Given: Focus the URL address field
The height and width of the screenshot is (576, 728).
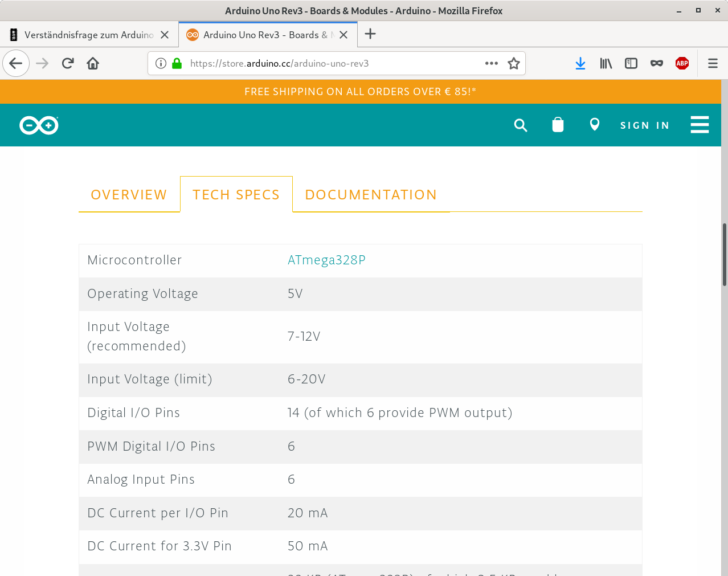Looking at the screenshot, I should point(336,63).
